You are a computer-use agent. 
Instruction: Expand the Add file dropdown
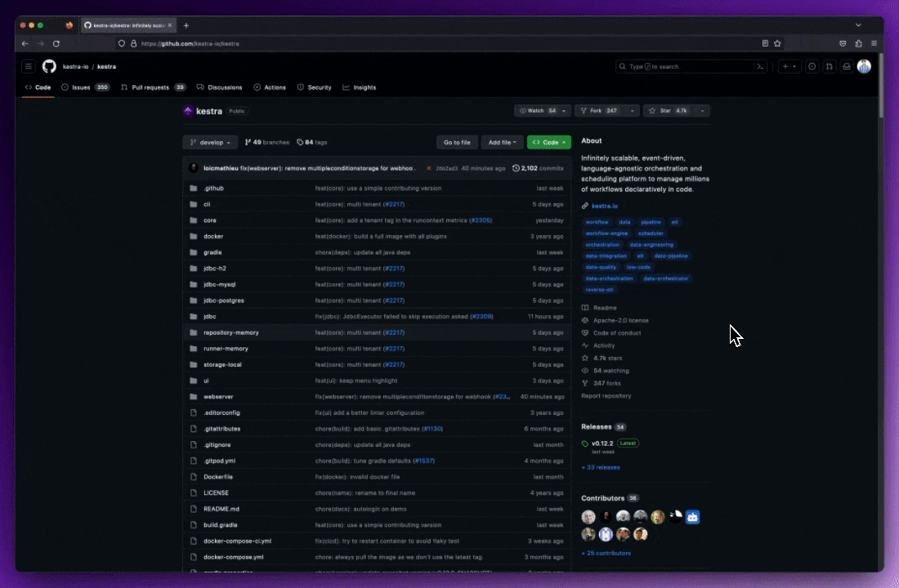pyautogui.click(x=502, y=142)
